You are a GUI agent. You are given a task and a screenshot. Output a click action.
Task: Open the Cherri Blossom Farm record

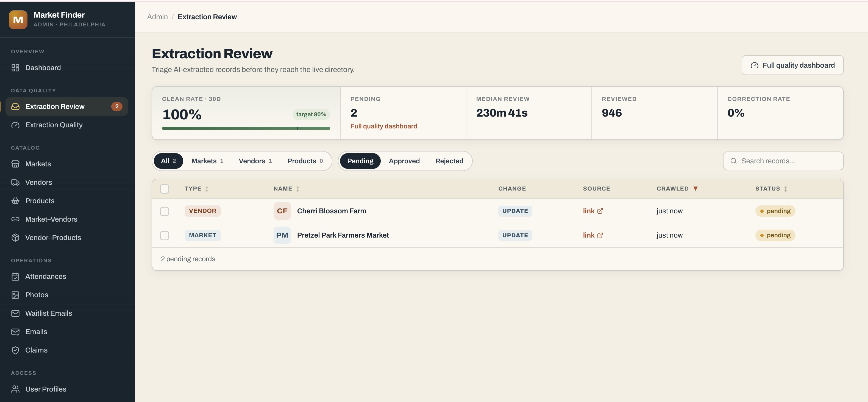pyautogui.click(x=331, y=211)
